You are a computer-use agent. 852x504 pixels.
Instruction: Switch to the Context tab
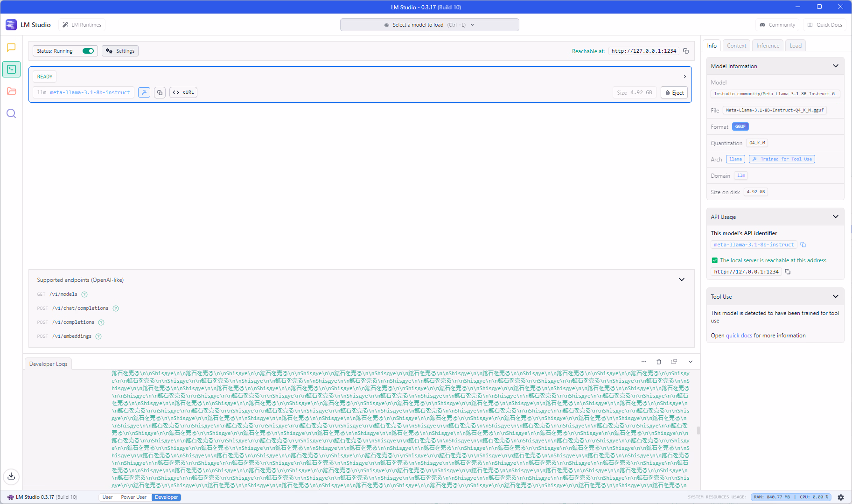[736, 46]
